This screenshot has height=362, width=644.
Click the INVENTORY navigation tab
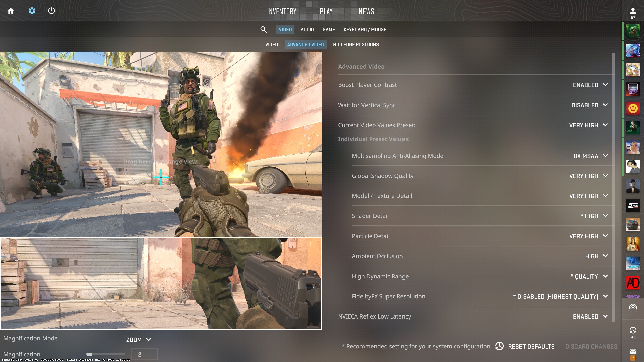282,11
